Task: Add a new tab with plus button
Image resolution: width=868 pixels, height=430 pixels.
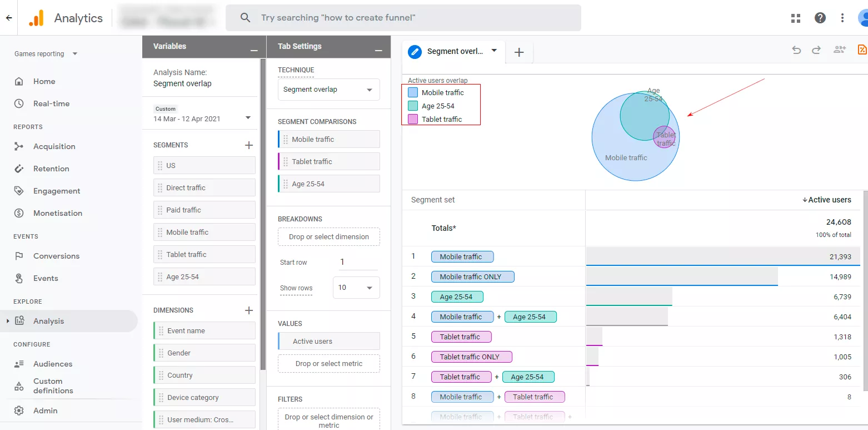Action: coord(519,52)
